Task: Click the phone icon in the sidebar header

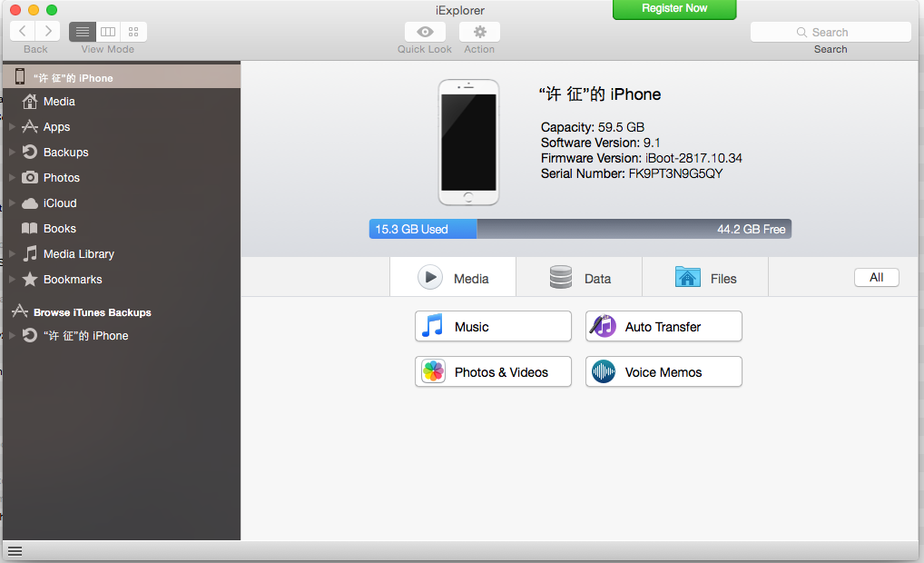Action: point(20,76)
